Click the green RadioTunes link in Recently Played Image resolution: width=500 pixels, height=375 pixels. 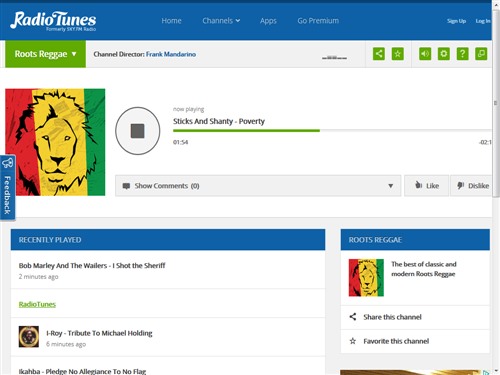coord(37,304)
